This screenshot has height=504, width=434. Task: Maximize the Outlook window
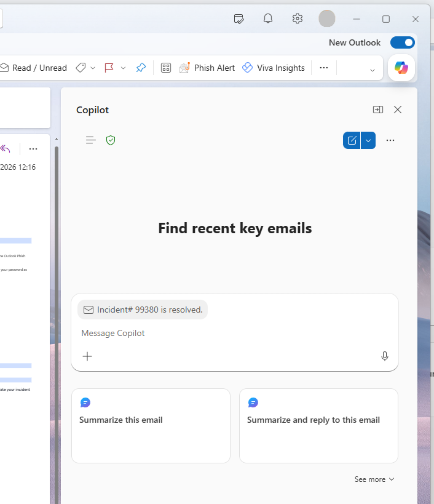click(x=386, y=19)
